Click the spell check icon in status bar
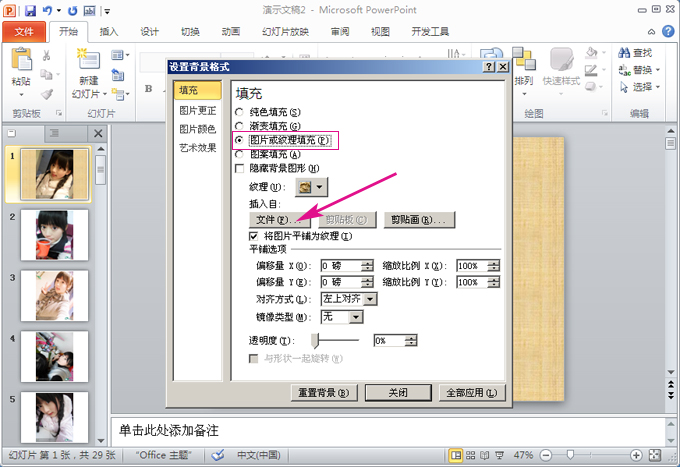The width and height of the screenshot is (680, 467). pyautogui.click(x=218, y=455)
